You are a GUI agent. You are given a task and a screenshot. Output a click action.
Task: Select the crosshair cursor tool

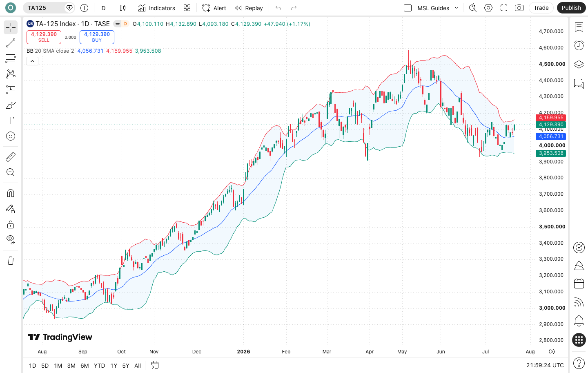coord(11,27)
